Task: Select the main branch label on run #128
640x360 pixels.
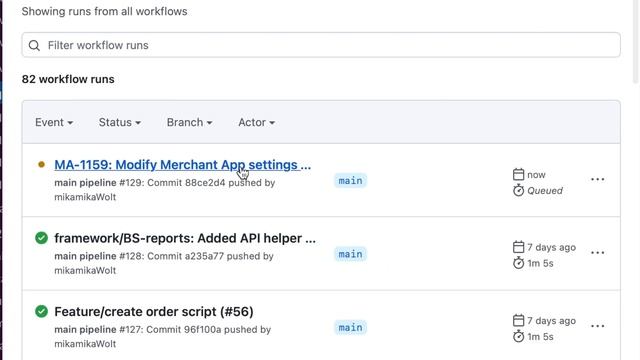Action: 350,254
